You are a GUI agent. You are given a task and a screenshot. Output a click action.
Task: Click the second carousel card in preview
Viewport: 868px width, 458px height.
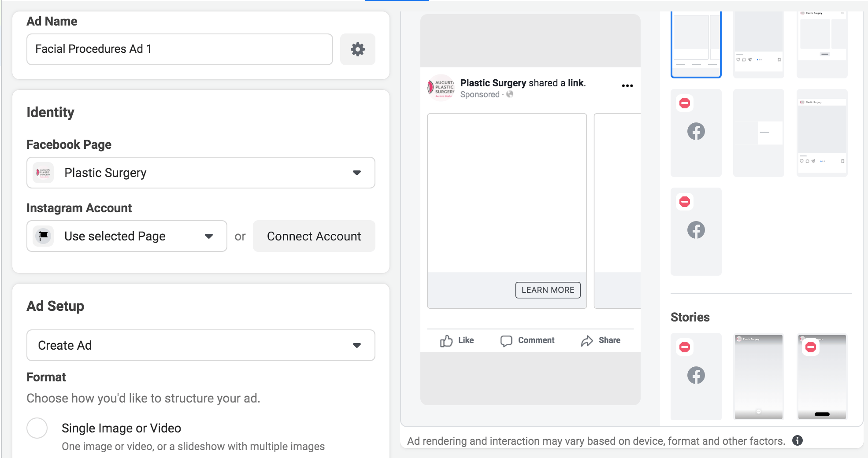pyautogui.click(x=617, y=211)
